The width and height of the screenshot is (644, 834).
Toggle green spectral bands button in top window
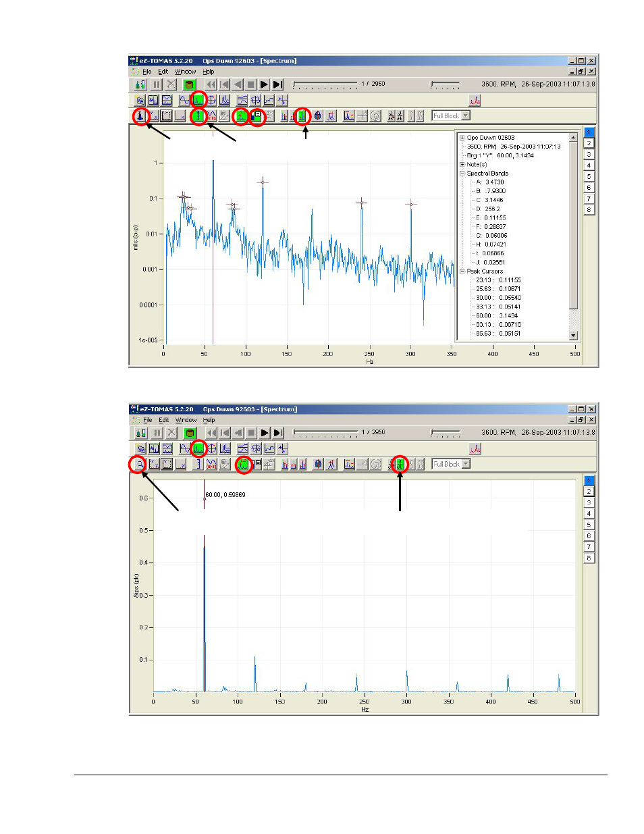[x=302, y=116]
